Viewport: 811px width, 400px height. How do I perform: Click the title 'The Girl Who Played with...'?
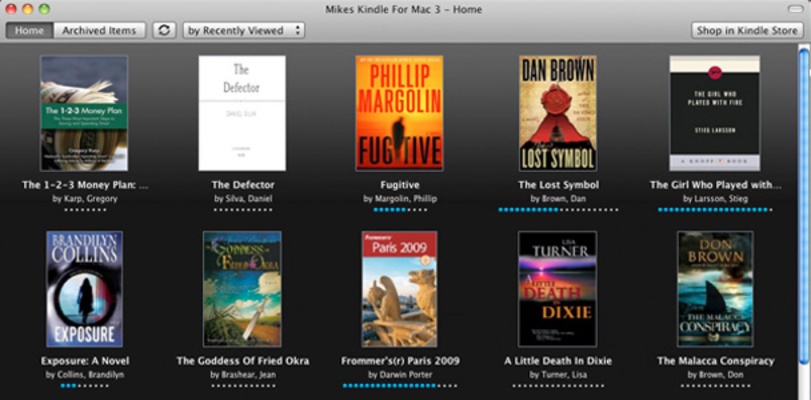(715, 185)
